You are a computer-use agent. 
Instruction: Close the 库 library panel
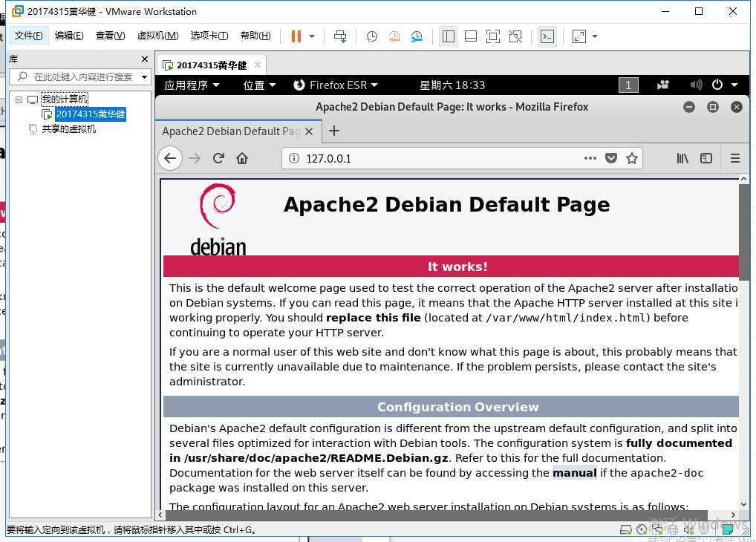[145, 59]
